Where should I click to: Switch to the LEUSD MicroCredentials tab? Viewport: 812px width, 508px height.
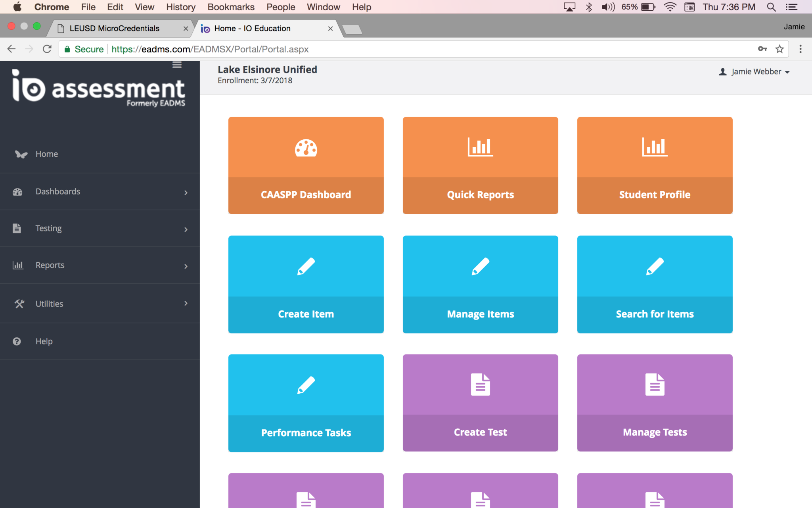pyautogui.click(x=115, y=28)
